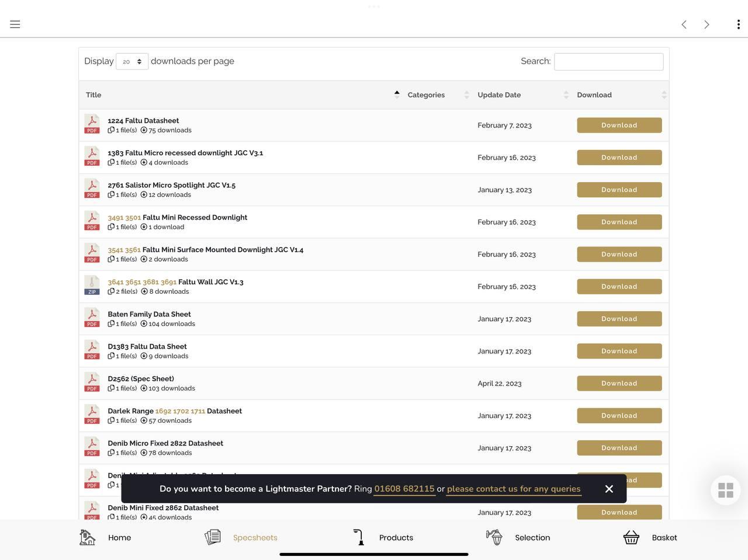Open the 1692 1702 1711 Darlek code link
This screenshot has width=748, height=560.
tap(180, 411)
